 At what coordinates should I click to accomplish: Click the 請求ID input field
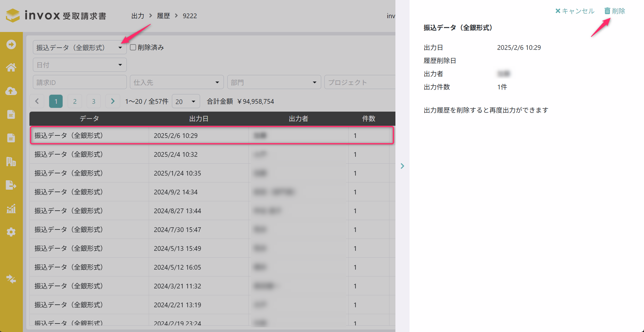[x=80, y=82]
